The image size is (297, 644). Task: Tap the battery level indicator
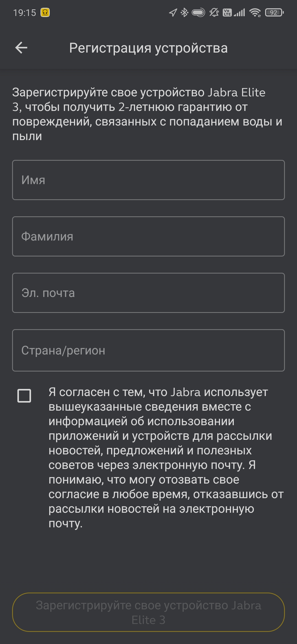click(274, 12)
